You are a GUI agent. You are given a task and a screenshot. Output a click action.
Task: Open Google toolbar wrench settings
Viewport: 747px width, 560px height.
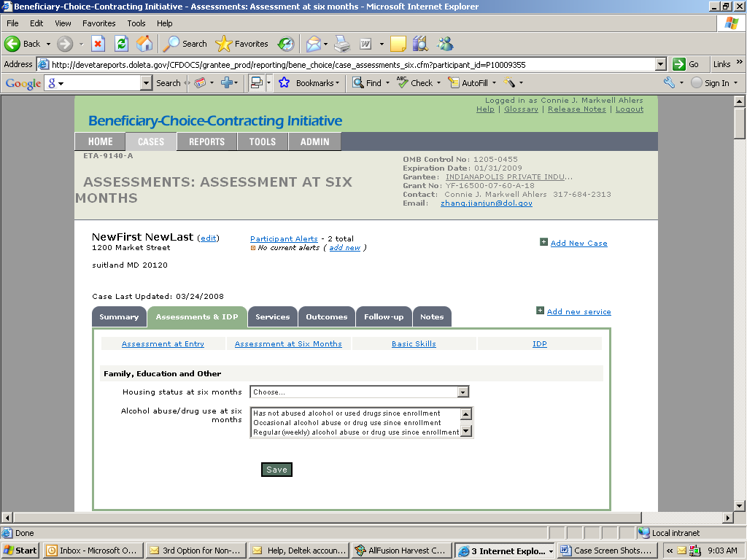point(669,83)
